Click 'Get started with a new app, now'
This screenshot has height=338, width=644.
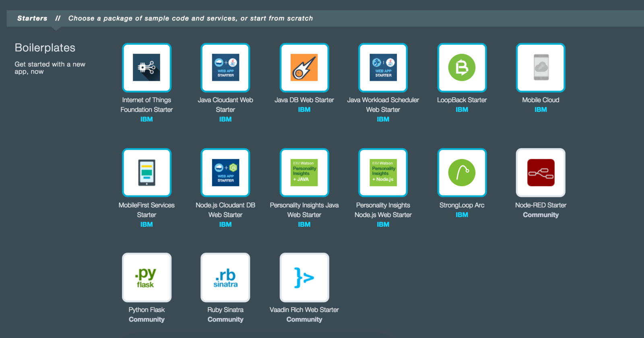coord(50,68)
